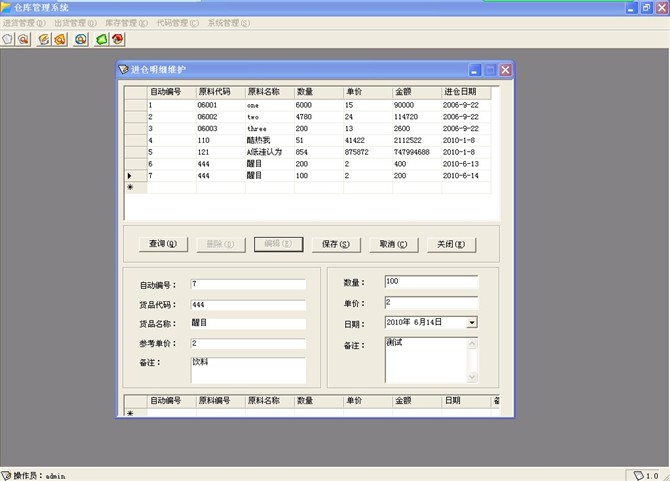Click the orange magnifier search toolbar icon
Viewport: 670px width, 481px height.
click(60, 39)
